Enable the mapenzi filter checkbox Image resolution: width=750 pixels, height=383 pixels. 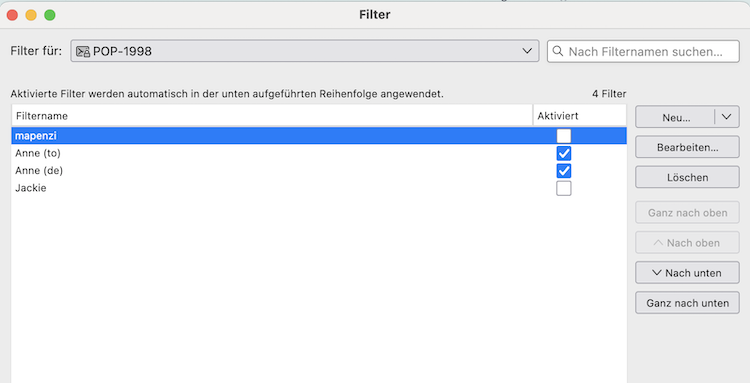tap(563, 136)
